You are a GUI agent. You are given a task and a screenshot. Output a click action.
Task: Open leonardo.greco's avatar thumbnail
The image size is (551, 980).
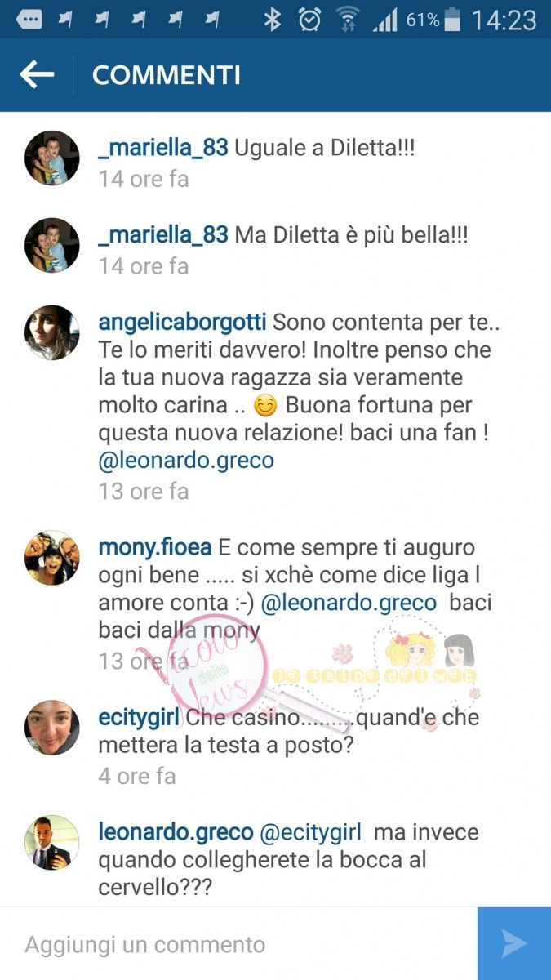[52, 842]
